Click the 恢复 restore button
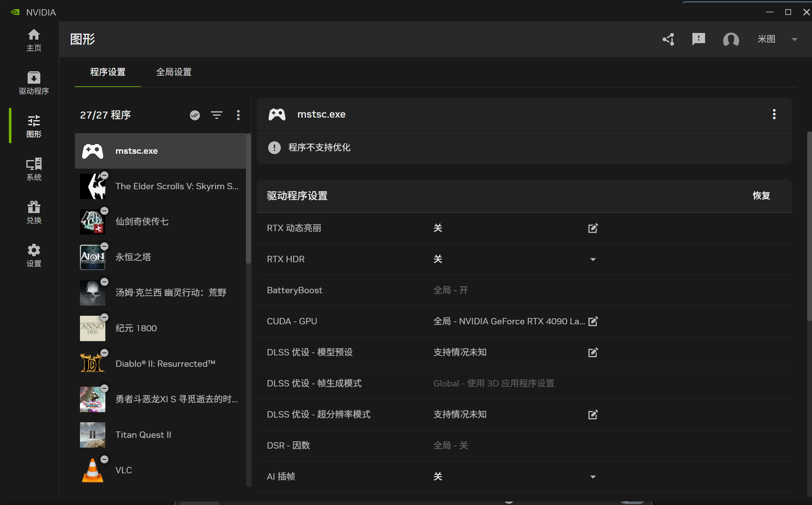 (x=762, y=196)
